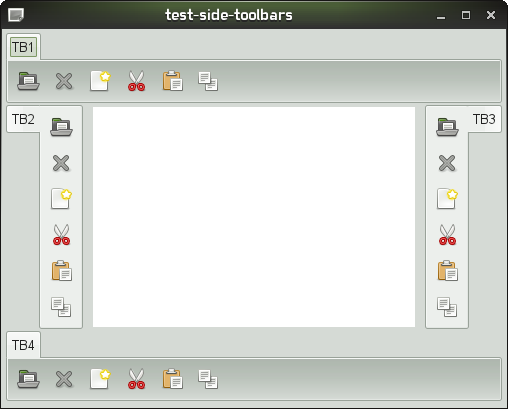Click the Cut scissors icon in TB2 toolbar
This screenshot has height=409, width=508.
(x=61, y=235)
